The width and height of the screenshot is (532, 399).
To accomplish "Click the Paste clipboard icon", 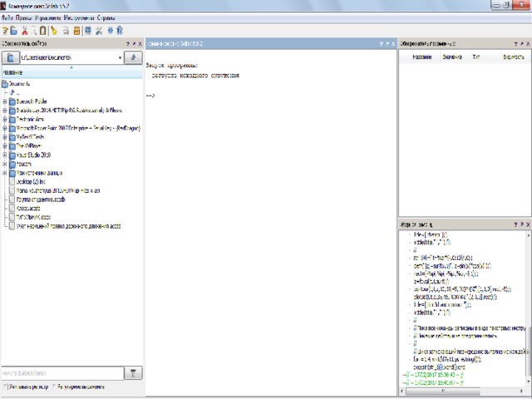I will click(x=43, y=30).
